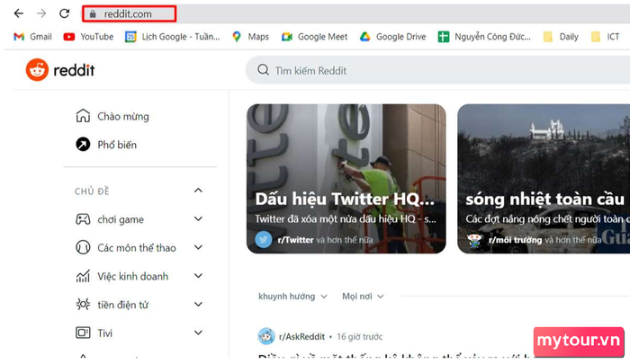Expand the Các môn thể thao chevron
The width and height of the screenshot is (630, 364).
pyautogui.click(x=198, y=248)
